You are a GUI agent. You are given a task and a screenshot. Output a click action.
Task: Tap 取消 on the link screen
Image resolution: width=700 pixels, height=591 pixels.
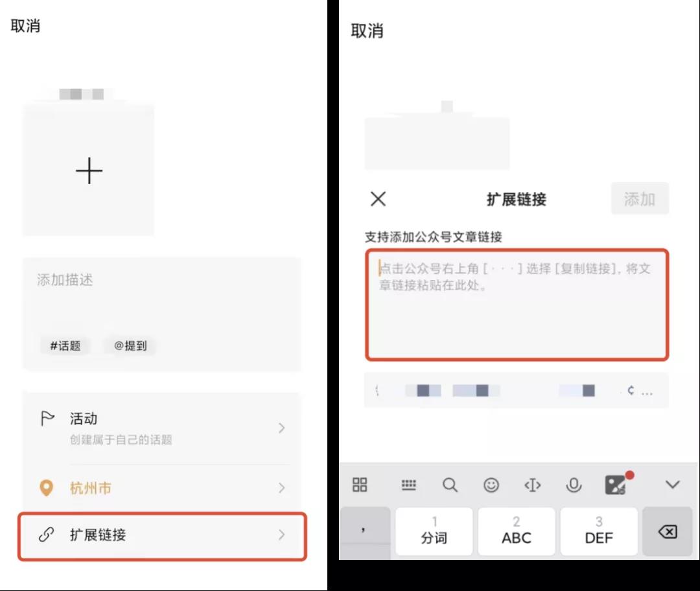[x=367, y=30]
